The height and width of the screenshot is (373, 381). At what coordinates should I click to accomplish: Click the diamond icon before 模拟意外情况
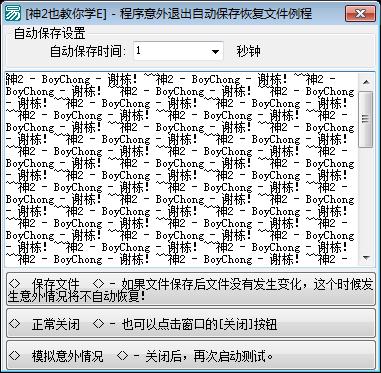14,355
